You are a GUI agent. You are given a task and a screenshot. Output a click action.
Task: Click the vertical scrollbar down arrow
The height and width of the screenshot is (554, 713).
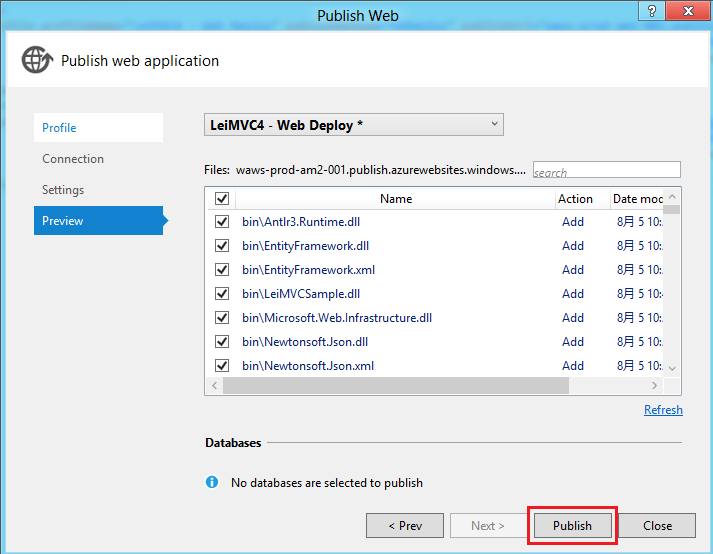pos(673,368)
